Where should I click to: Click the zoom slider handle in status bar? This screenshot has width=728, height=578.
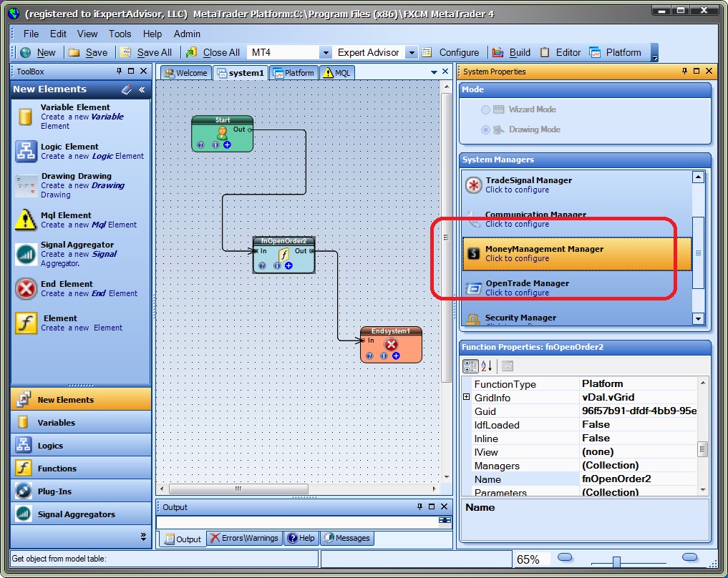(x=616, y=562)
